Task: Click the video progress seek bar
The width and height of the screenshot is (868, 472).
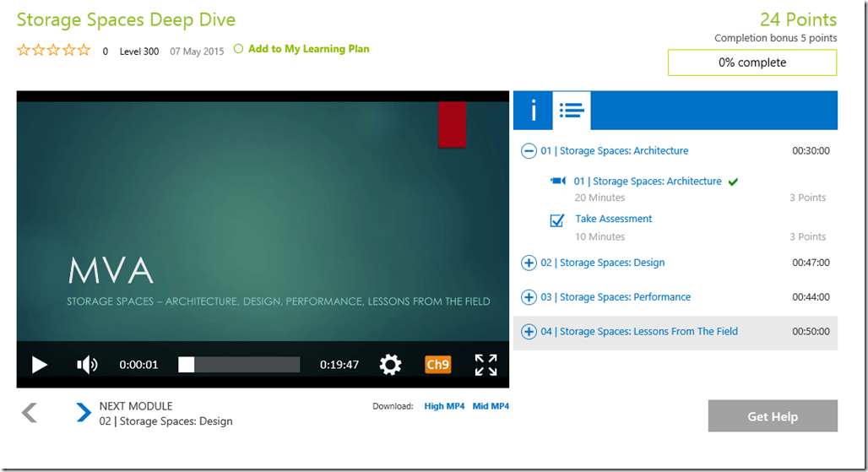Action: 239,365
